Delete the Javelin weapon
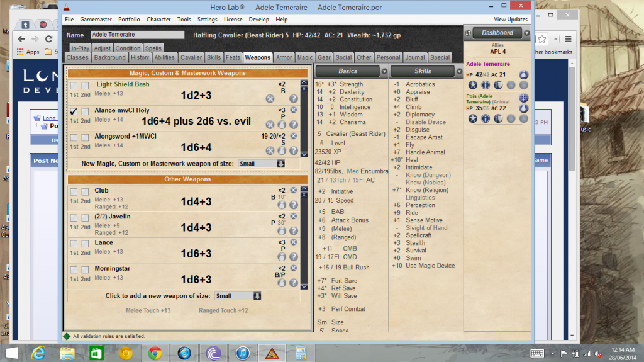The width and height of the screenshot is (644, 362). [x=294, y=216]
